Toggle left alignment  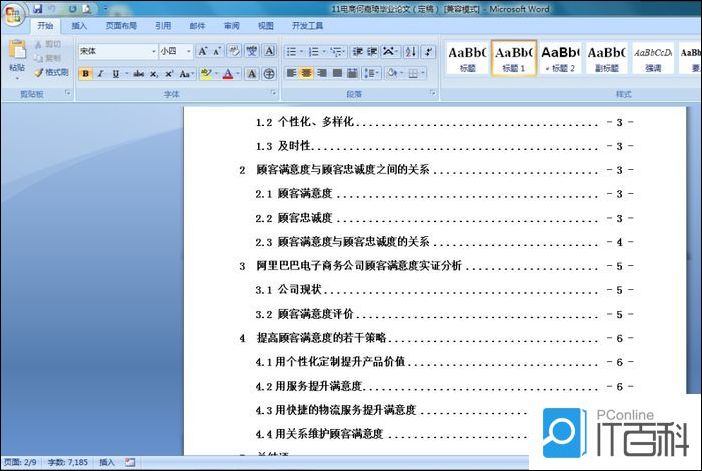tap(291, 73)
